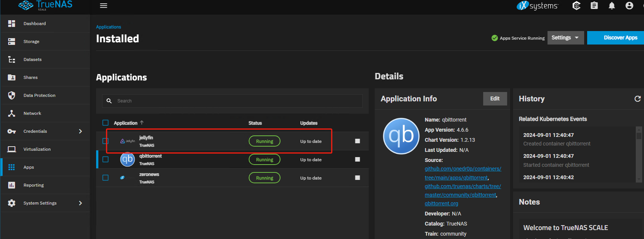This screenshot has width=644, height=239.
Task: Open the TrueCommand status icon
Action: [x=576, y=6]
